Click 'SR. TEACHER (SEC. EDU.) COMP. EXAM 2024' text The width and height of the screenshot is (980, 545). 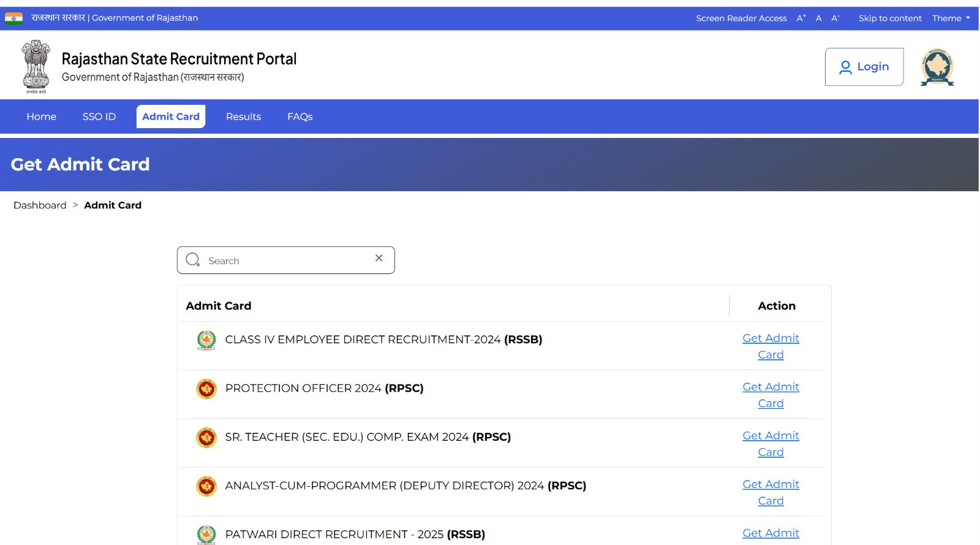(x=347, y=437)
